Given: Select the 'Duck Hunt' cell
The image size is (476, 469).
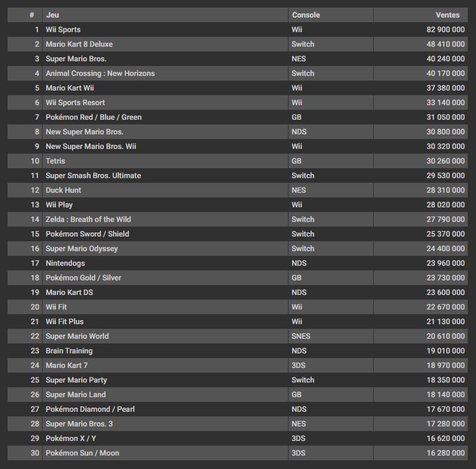Looking at the screenshot, I should 64,190.
